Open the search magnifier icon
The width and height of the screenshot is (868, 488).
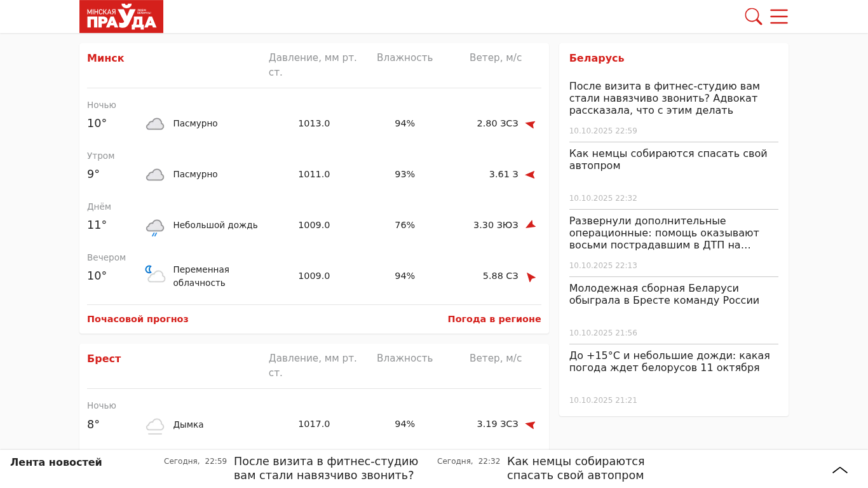(x=753, y=17)
